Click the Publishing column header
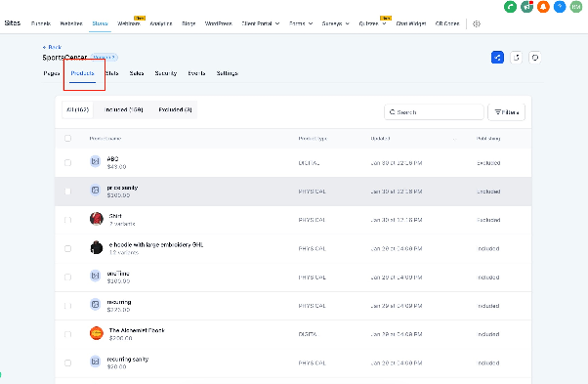 [x=488, y=139]
